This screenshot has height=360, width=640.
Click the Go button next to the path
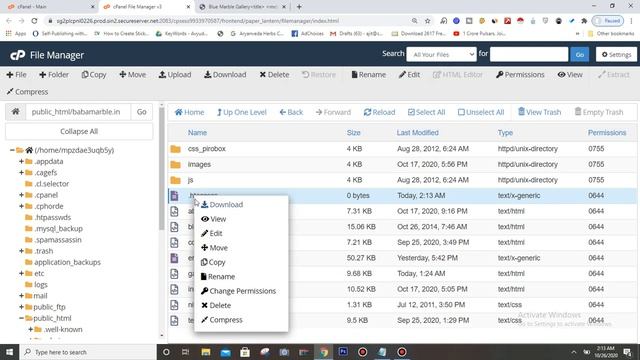pos(142,112)
